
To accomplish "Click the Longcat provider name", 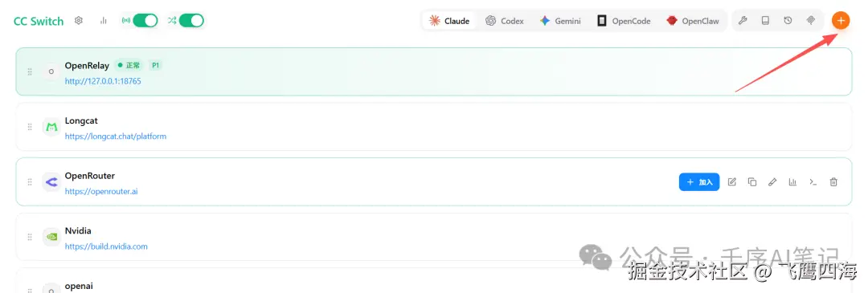I will click(81, 120).
